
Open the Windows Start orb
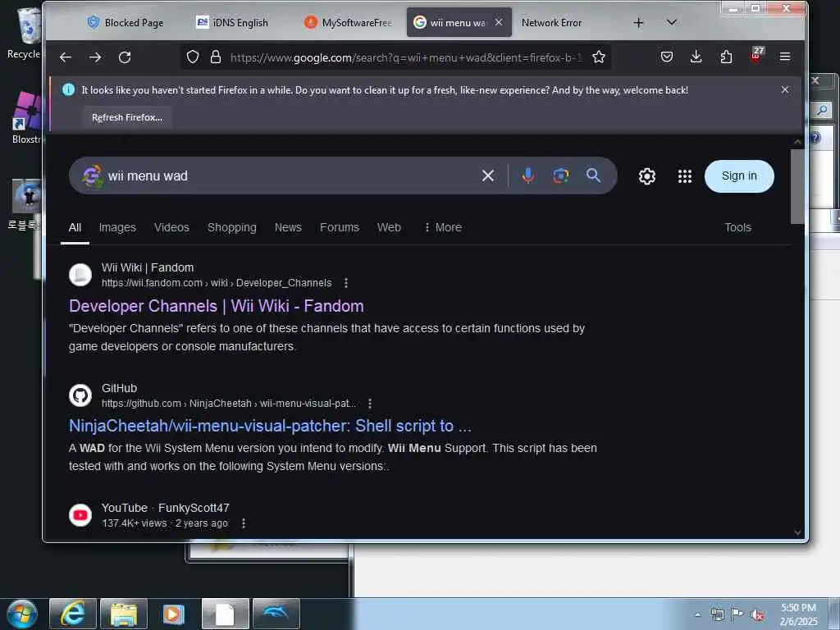pyautogui.click(x=22, y=614)
